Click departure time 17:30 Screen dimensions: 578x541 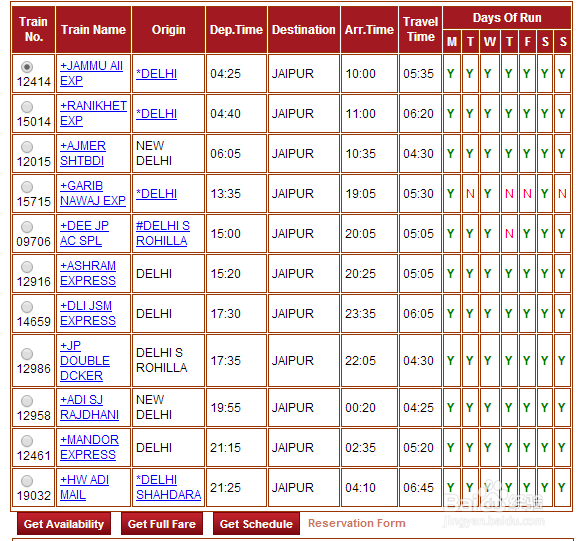tap(226, 314)
